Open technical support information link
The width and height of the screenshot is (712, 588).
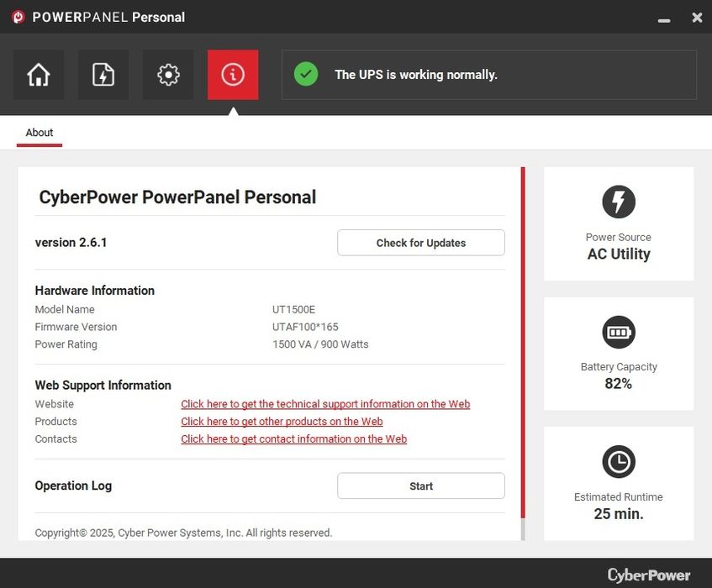[325, 404]
